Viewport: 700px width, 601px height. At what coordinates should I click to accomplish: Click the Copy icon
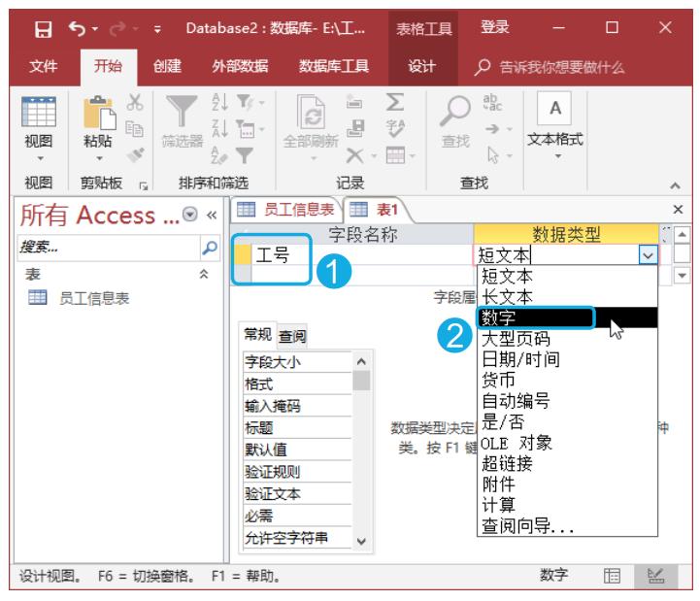point(134,129)
